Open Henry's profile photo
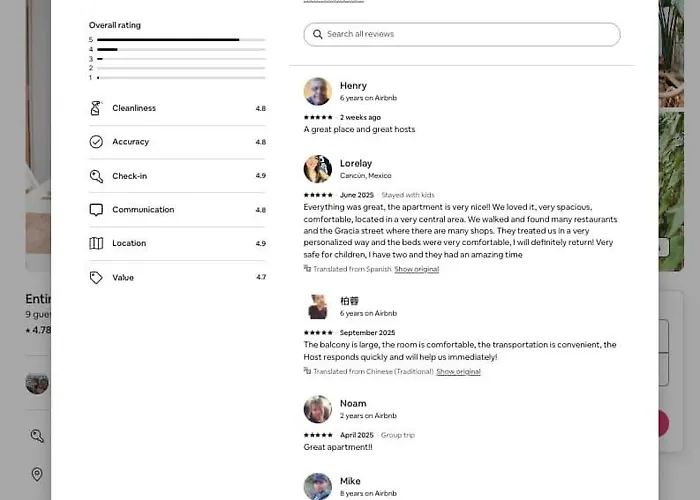The width and height of the screenshot is (700, 500). pyautogui.click(x=317, y=92)
